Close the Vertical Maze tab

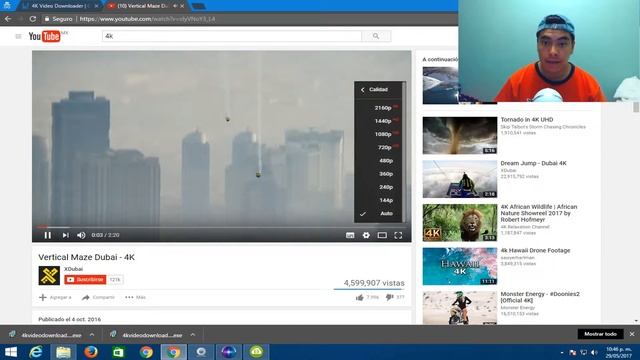182,6
